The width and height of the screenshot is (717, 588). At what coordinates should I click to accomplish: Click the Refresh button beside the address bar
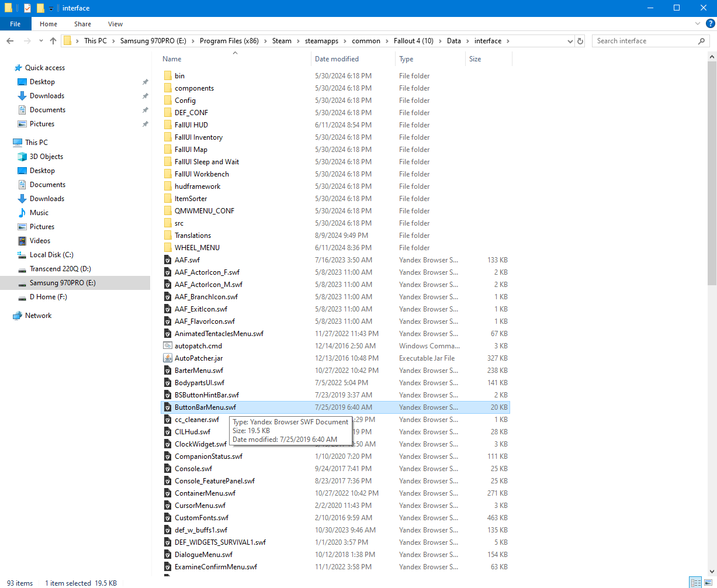point(580,41)
